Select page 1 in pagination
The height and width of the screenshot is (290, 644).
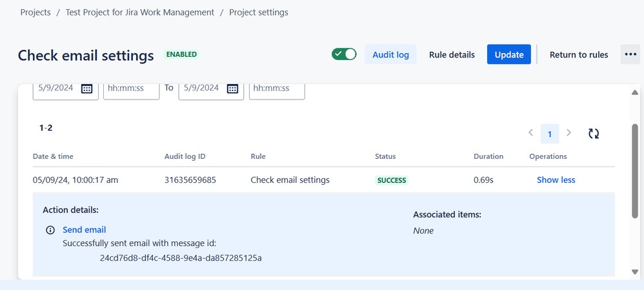click(550, 133)
